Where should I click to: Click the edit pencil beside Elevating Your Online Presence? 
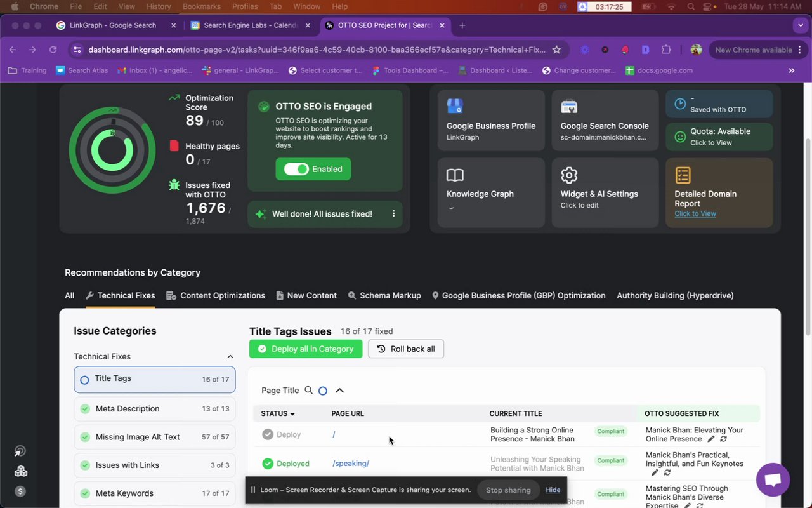pyautogui.click(x=711, y=439)
